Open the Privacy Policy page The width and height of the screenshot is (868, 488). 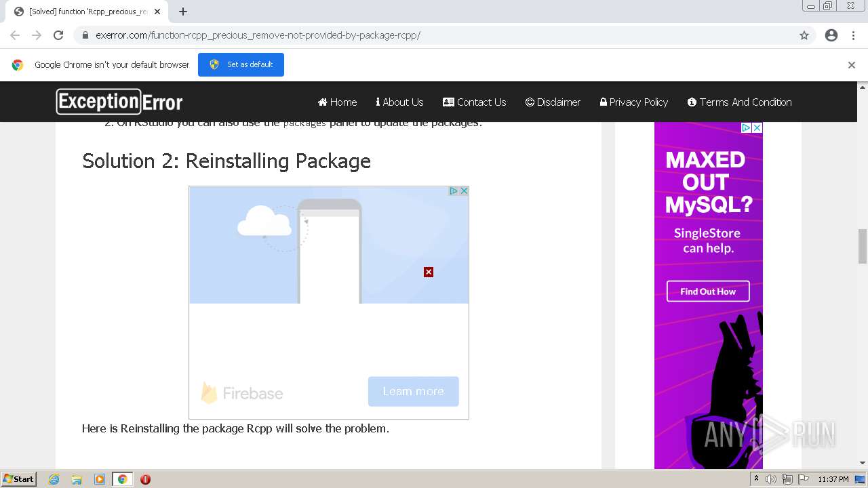[634, 102]
